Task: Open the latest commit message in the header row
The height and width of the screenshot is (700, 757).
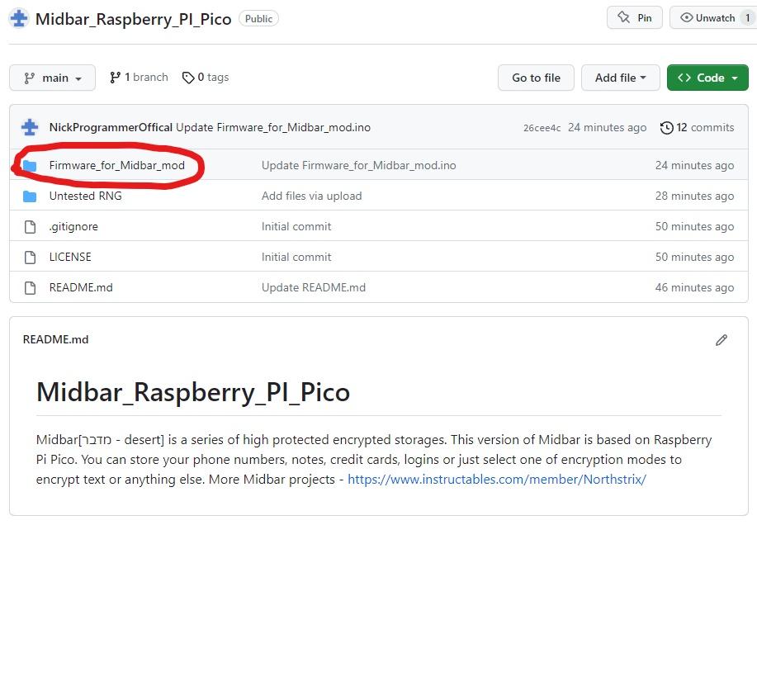Action: pyautogui.click(x=273, y=127)
